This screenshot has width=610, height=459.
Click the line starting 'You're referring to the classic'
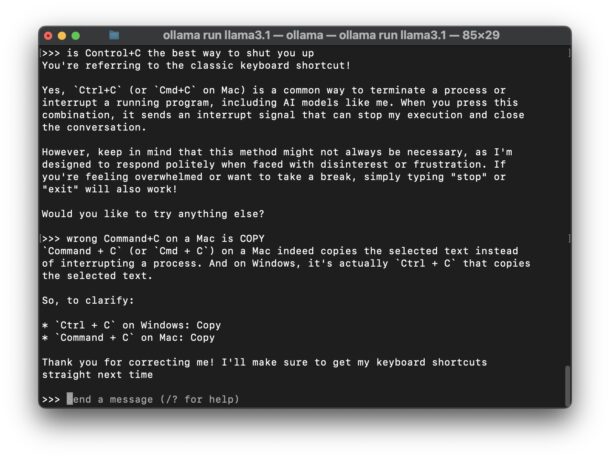click(x=196, y=65)
